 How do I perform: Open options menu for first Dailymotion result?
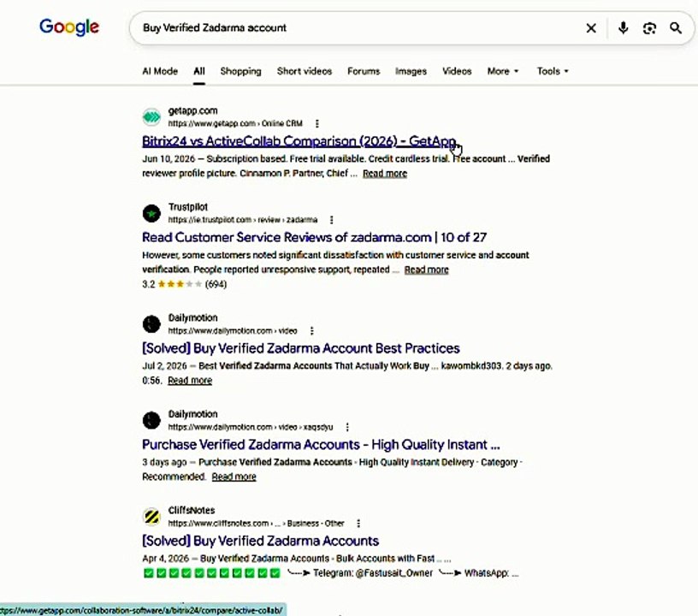(311, 331)
